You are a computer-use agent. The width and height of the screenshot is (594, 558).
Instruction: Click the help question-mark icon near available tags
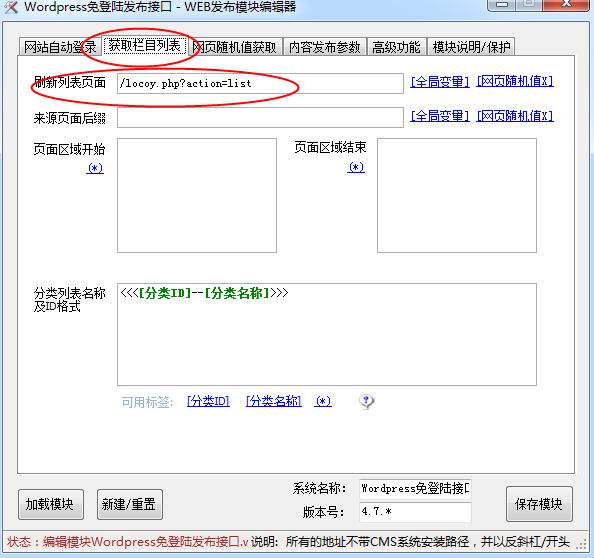click(x=366, y=401)
